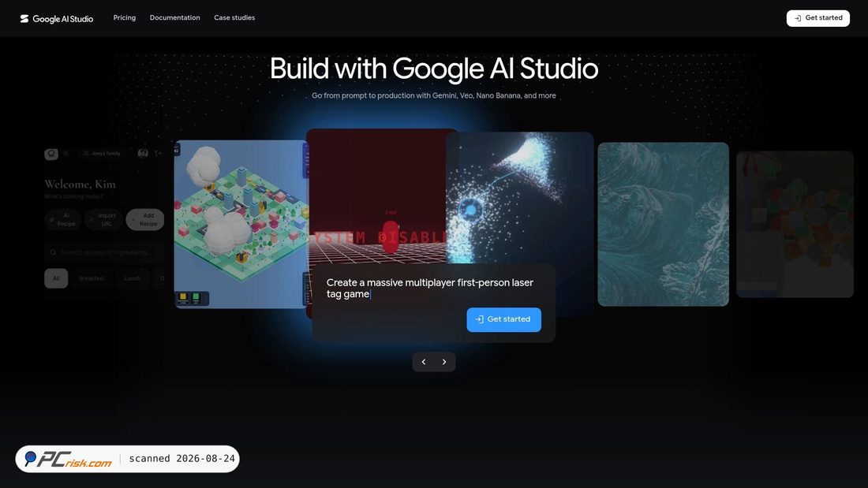Select the Lunch filter chip
The height and width of the screenshot is (488, 868).
point(133,278)
